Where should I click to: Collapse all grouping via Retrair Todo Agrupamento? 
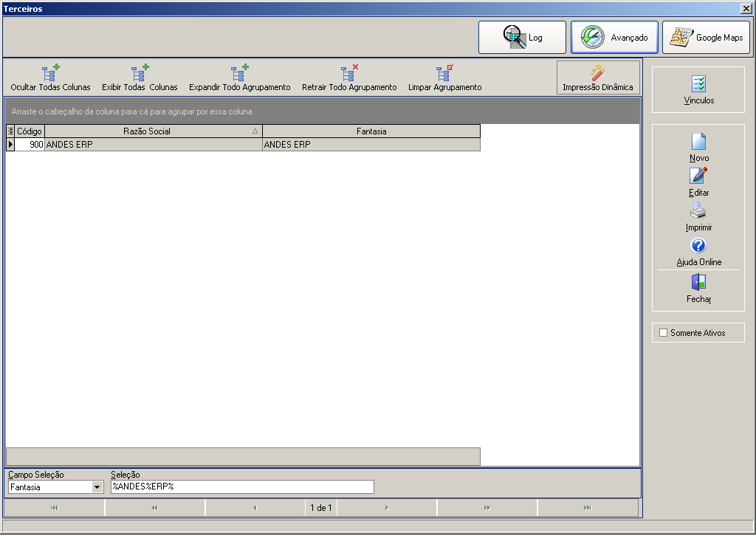(x=349, y=78)
